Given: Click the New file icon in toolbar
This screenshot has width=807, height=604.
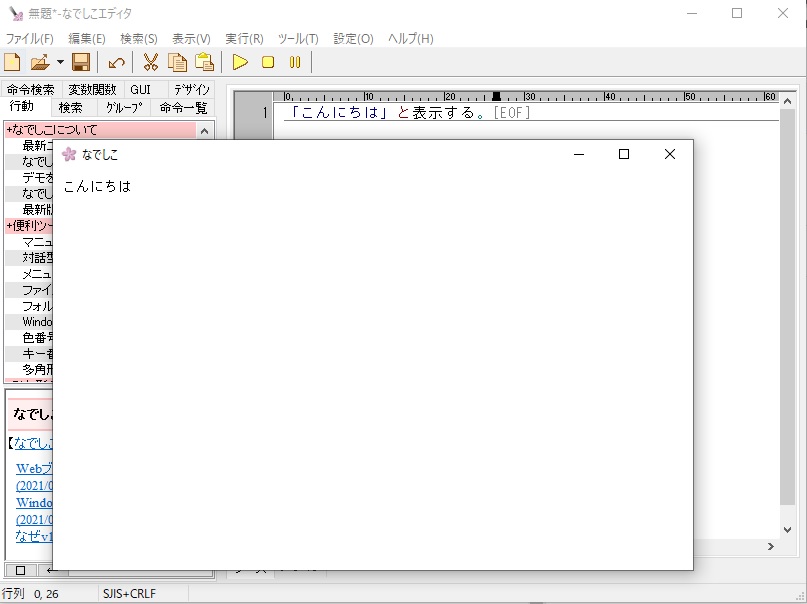Looking at the screenshot, I should click(13, 63).
